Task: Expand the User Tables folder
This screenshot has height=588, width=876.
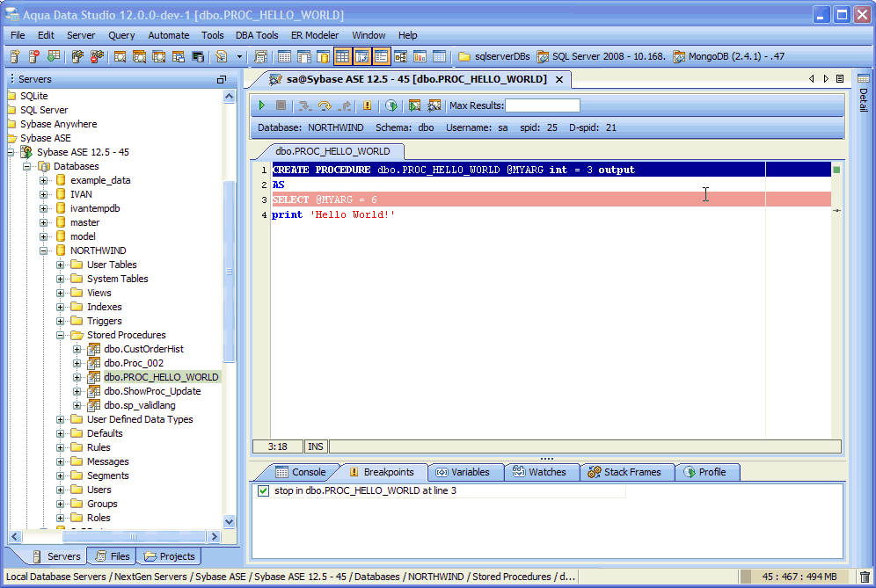Action: point(61,265)
